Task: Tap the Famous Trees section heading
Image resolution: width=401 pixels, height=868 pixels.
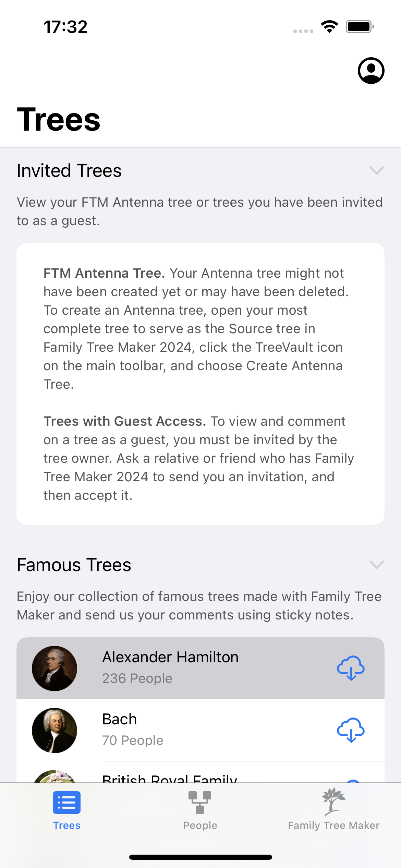Action: click(x=74, y=565)
